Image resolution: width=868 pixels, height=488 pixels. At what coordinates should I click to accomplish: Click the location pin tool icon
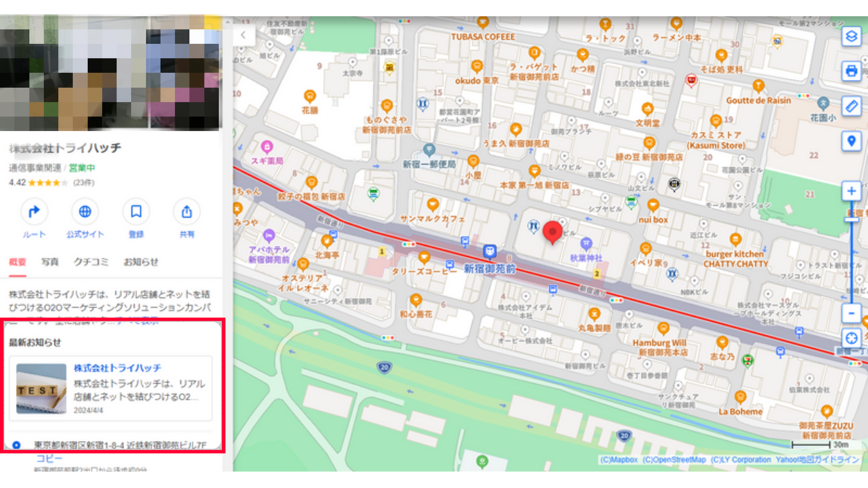851,141
